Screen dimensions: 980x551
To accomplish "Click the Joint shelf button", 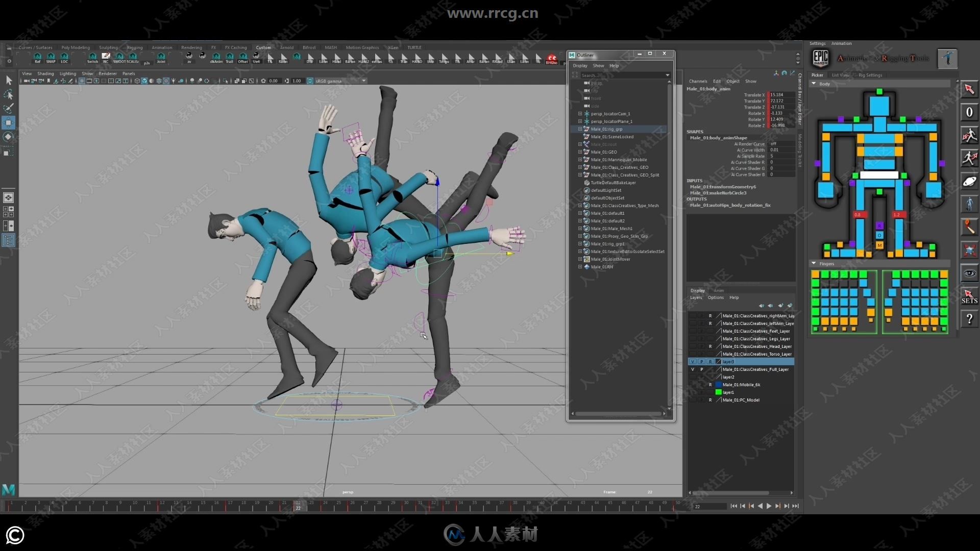I will coord(161,58).
